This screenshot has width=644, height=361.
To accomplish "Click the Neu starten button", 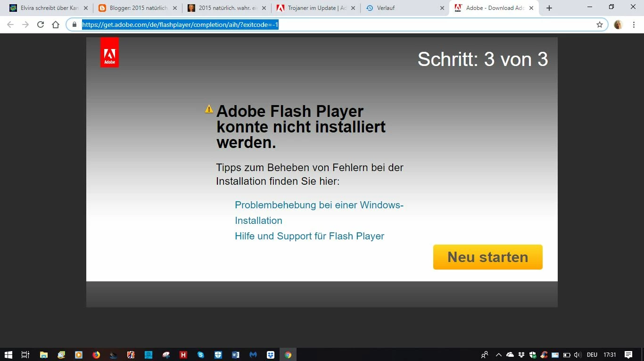I will (487, 257).
